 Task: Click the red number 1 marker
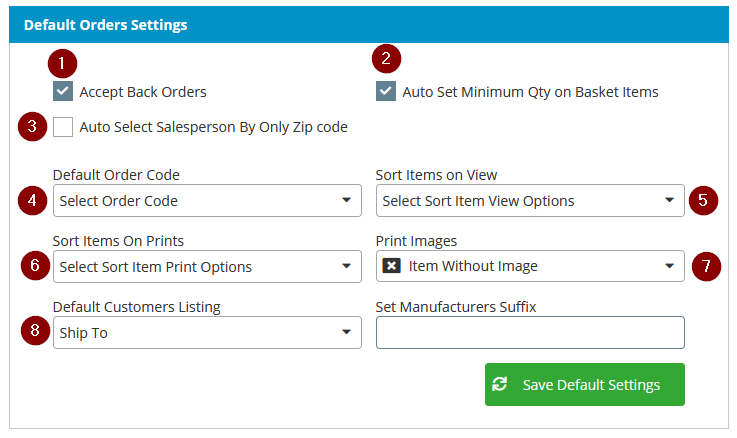pos(62,63)
